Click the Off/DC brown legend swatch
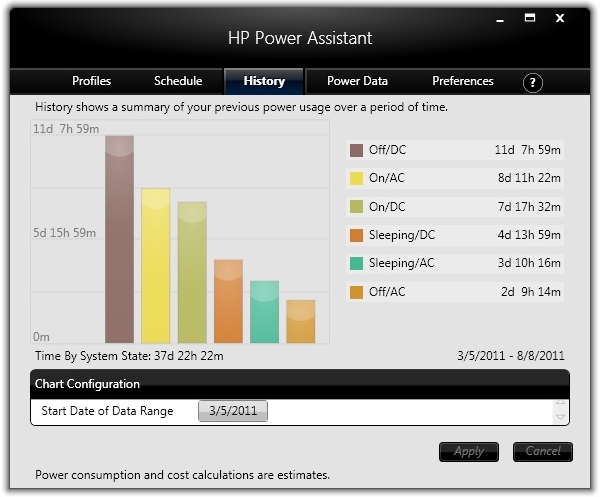This screenshot has height=497, width=600. [356, 150]
